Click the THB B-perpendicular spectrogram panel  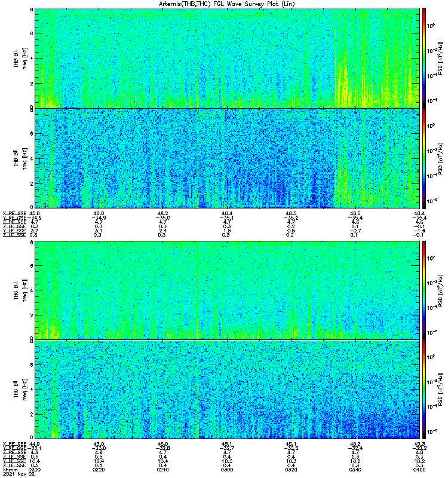click(x=227, y=58)
